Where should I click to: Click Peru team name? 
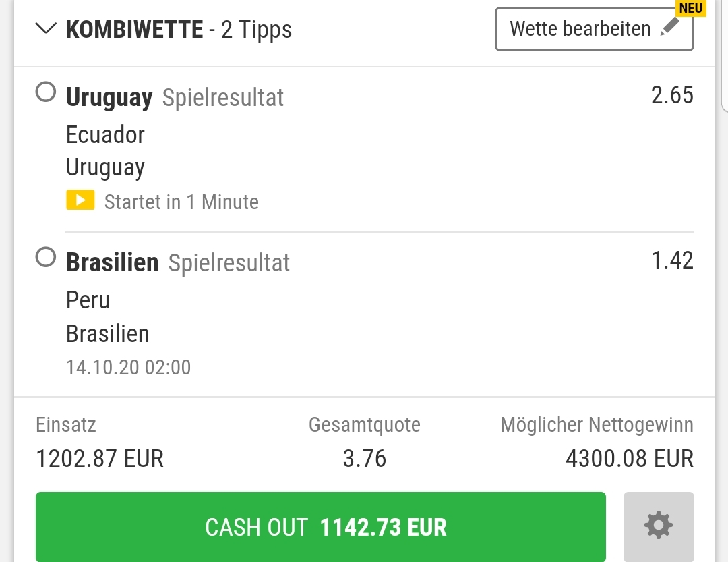click(88, 300)
